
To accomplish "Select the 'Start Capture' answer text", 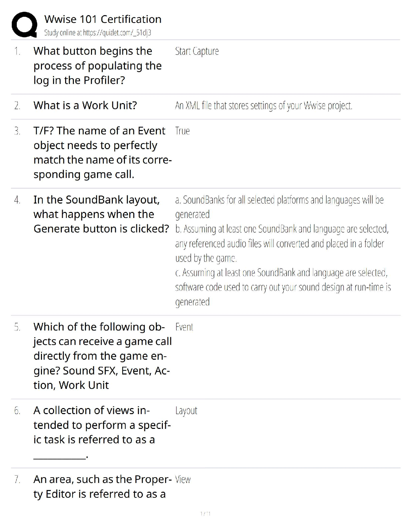I will tap(197, 51).
